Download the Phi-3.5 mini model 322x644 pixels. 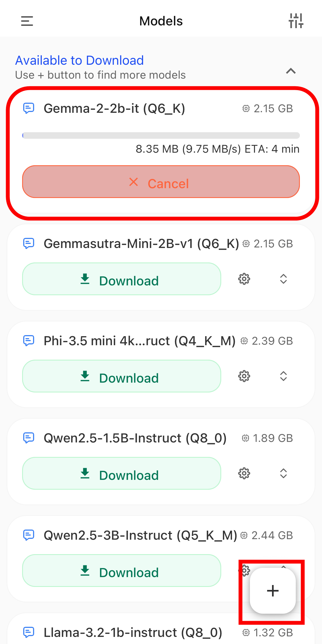pyautogui.click(x=122, y=376)
